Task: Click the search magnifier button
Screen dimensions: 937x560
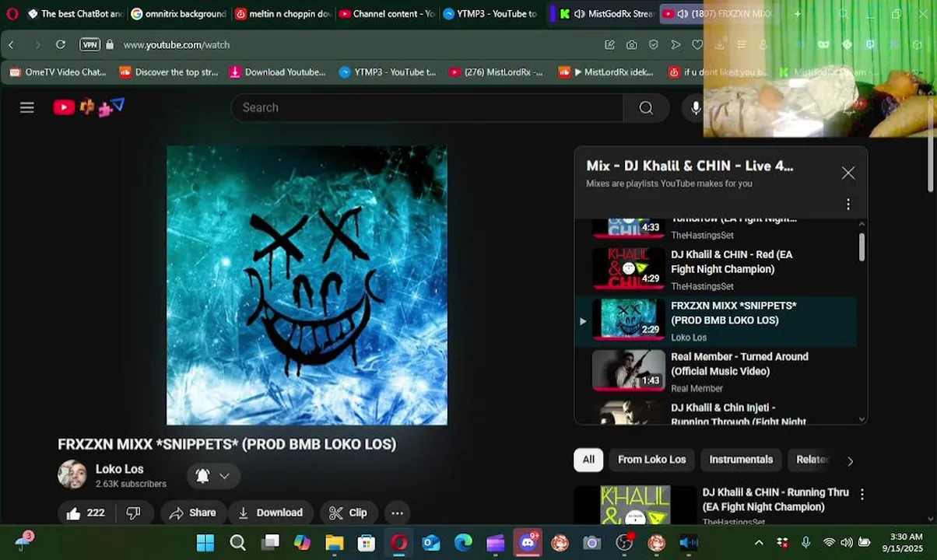Action: point(646,107)
